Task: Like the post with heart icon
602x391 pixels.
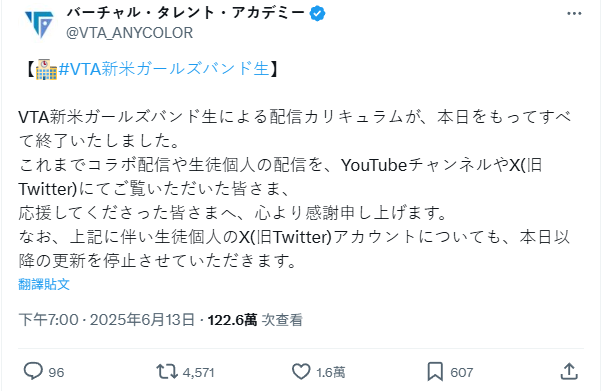Action: click(301, 372)
